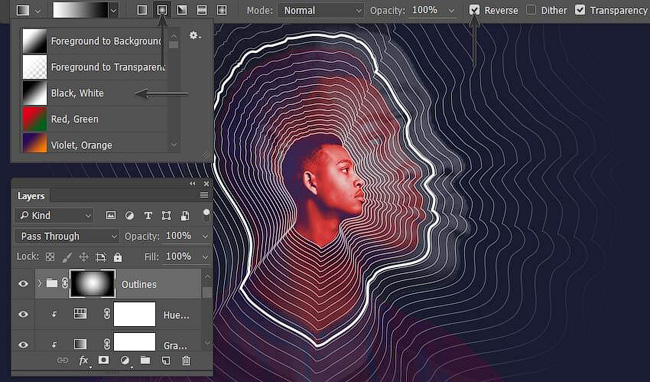Toggle the Transparency checkbox
Viewport: 650px width, 382px height.
point(580,10)
